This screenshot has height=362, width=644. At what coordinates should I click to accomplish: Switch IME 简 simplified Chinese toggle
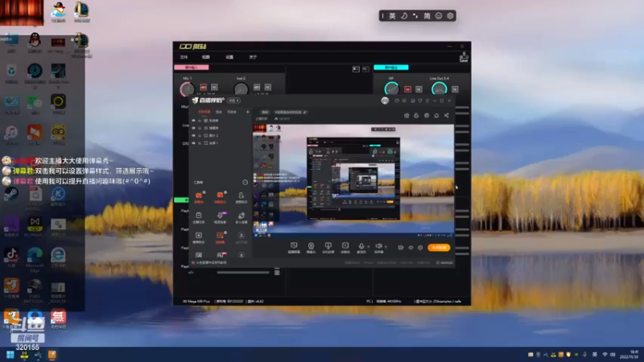pyautogui.click(x=427, y=15)
